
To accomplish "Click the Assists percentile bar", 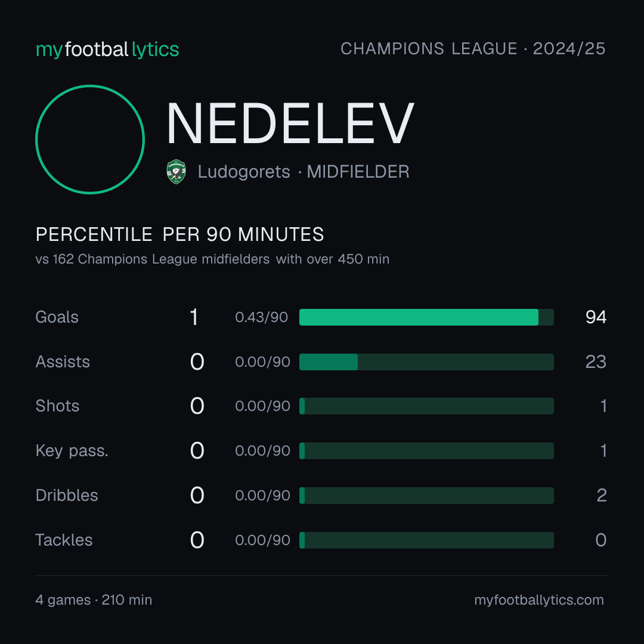I will pyautogui.click(x=426, y=362).
